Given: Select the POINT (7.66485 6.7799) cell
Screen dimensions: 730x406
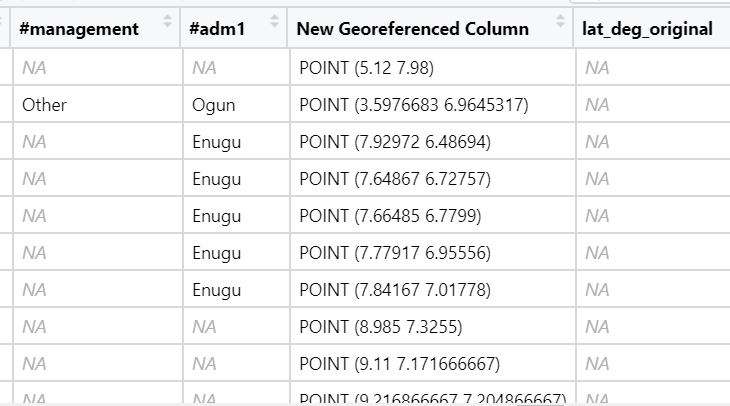Looking at the screenshot, I should point(390,216).
